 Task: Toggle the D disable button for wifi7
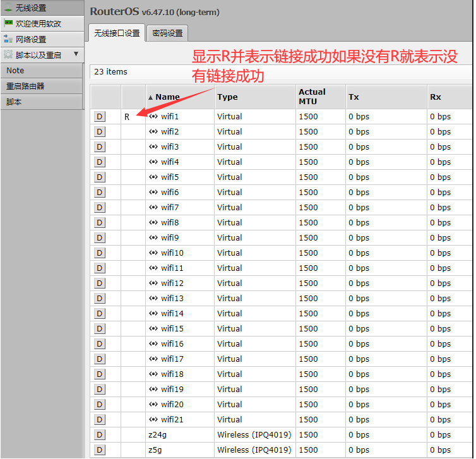[x=100, y=208]
